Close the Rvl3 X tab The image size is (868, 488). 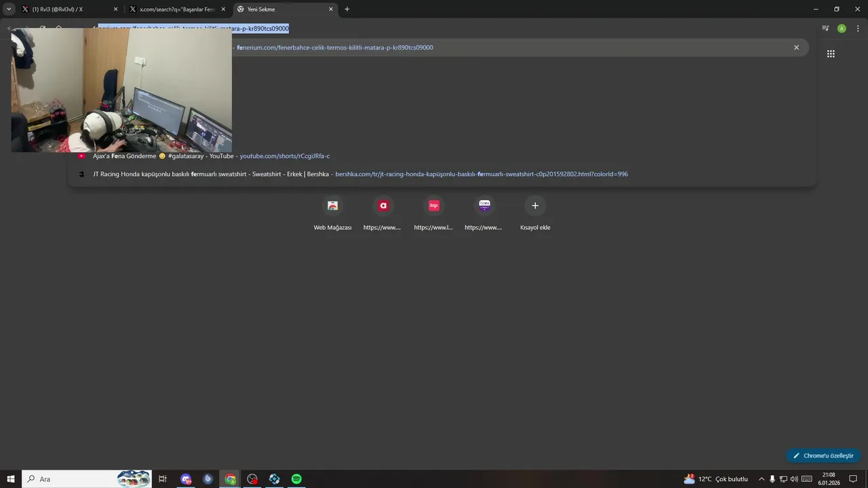[115, 9]
